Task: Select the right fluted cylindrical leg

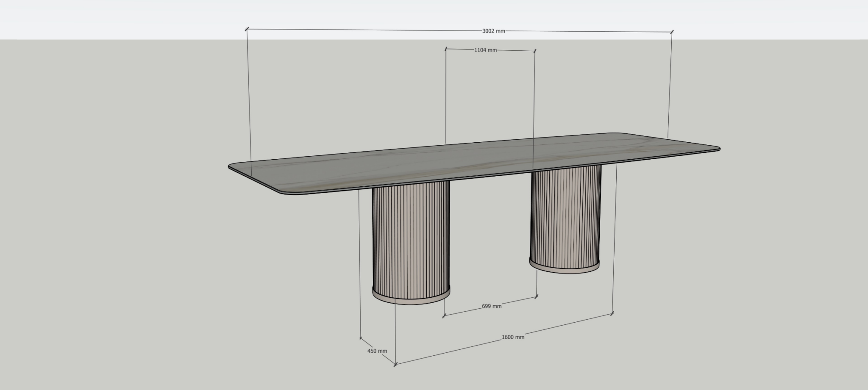Action: (x=565, y=218)
